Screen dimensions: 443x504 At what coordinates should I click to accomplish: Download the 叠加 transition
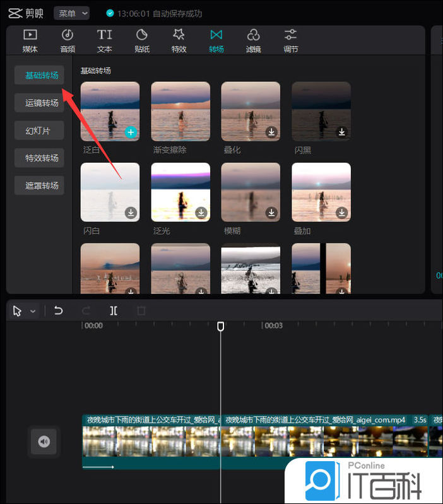(342, 213)
